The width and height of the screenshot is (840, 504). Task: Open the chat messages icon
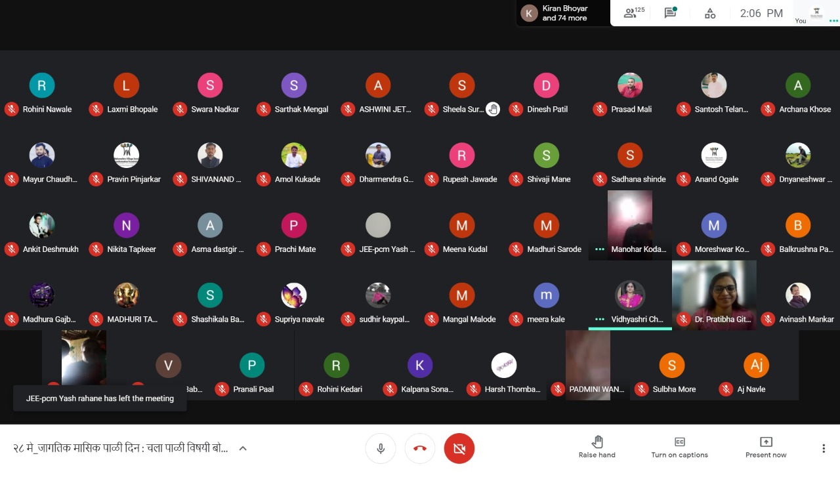point(670,13)
